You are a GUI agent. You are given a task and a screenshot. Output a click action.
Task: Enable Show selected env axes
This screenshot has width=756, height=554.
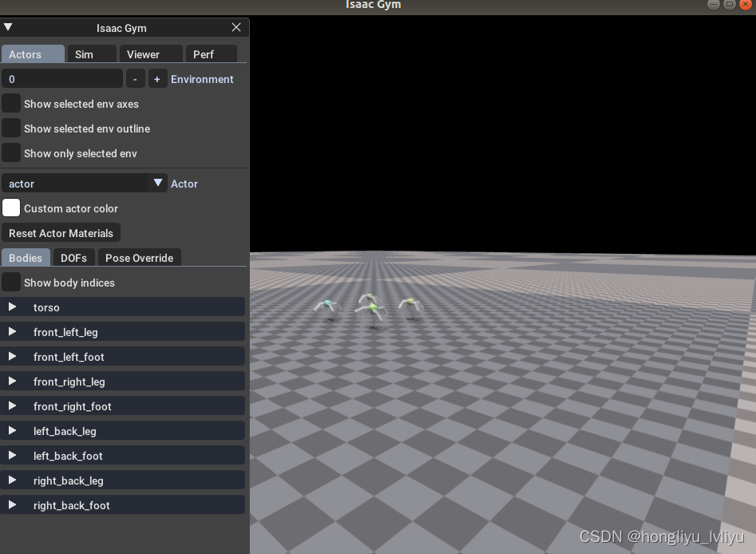click(x=11, y=104)
